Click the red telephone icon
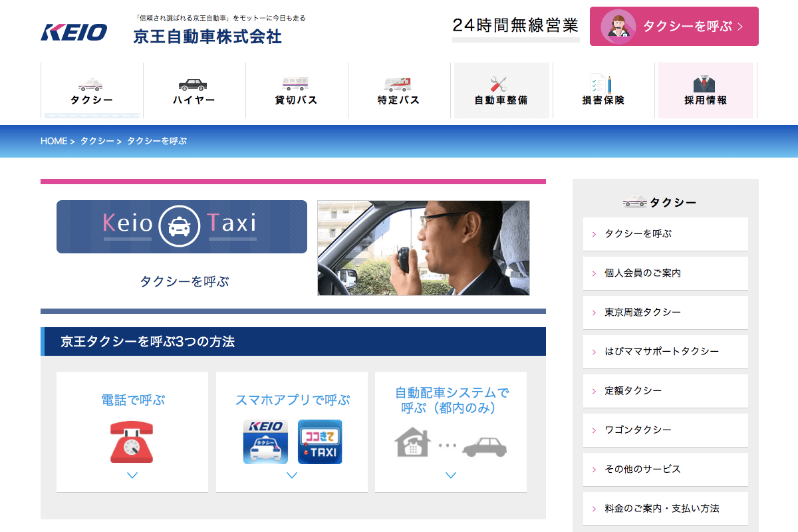Image resolution: width=798 pixels, height=532 pixels. coord(132,442)
